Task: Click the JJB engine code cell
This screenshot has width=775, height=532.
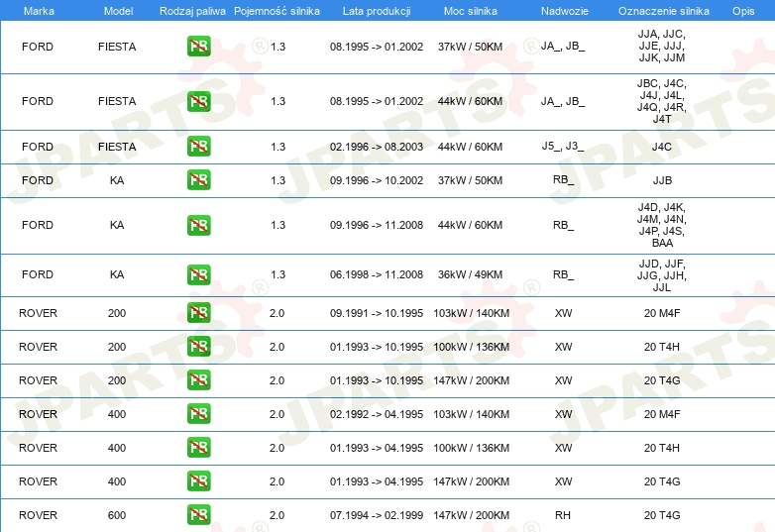Action: coord(662,180)
